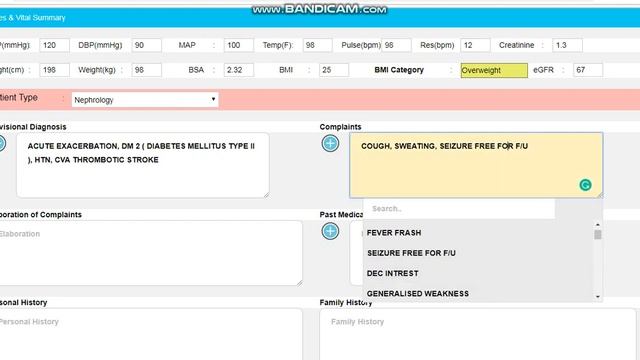Click the Temp(F) input field

[318, 45]
